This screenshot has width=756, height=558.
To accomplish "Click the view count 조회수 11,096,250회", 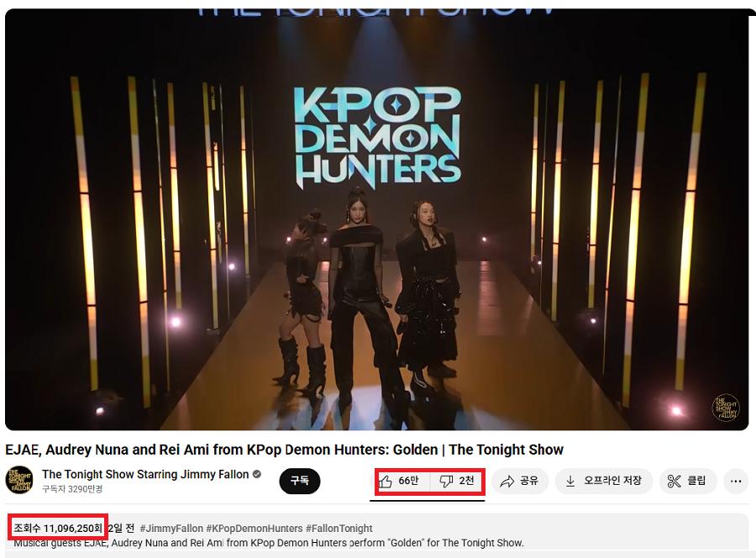I will 58,528.
